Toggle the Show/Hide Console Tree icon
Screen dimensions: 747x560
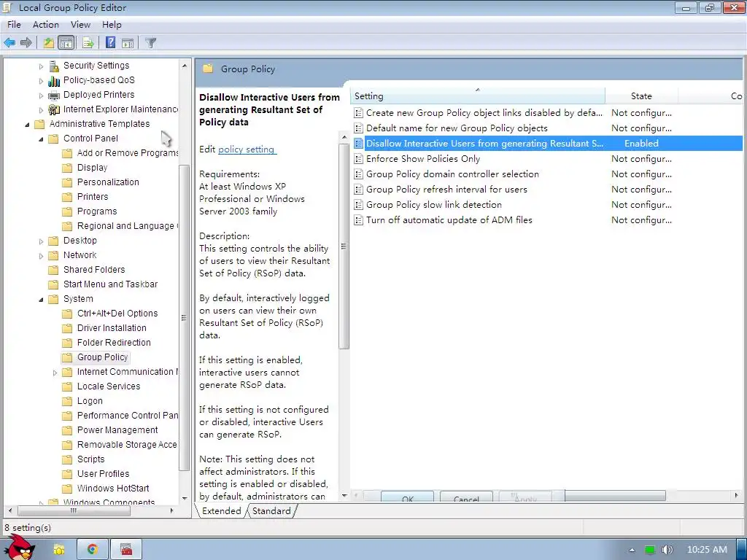pos(66,43)
